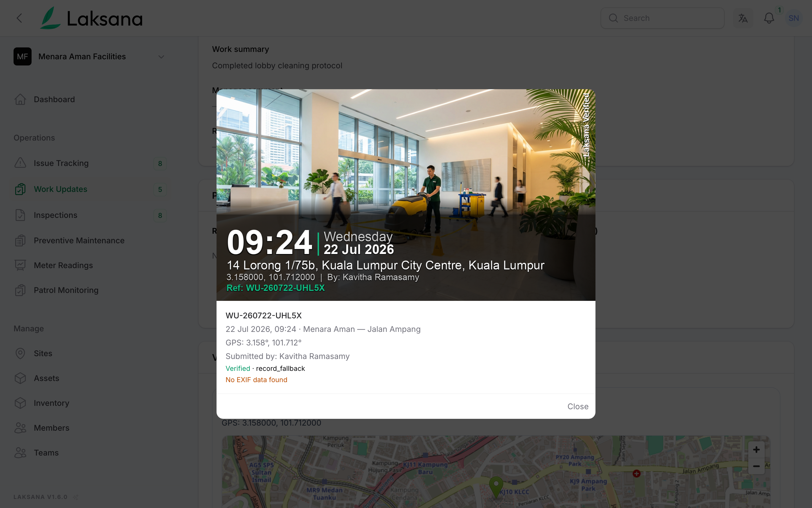The width and height of the screenshot is (812, 508).
Task: Click the Preventive Maintenance icon
Action: click(21, 240)
